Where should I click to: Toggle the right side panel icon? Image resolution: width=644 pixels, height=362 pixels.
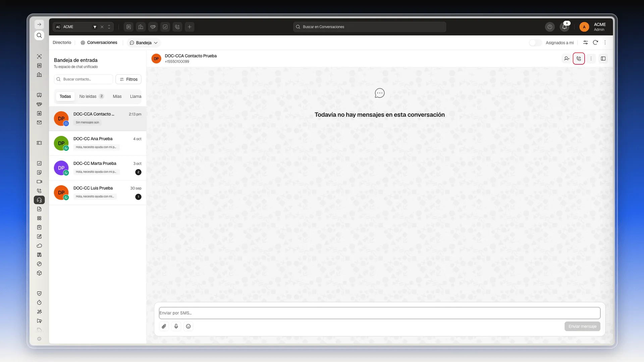pos(603,59)
